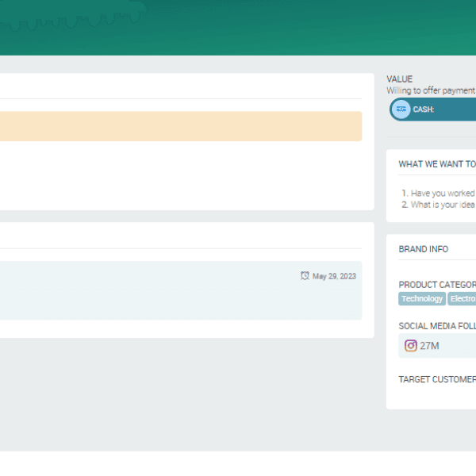Click the May 29, 2023 date text
This screenshot has height=476, width=476.
click(x=334, y=276)
